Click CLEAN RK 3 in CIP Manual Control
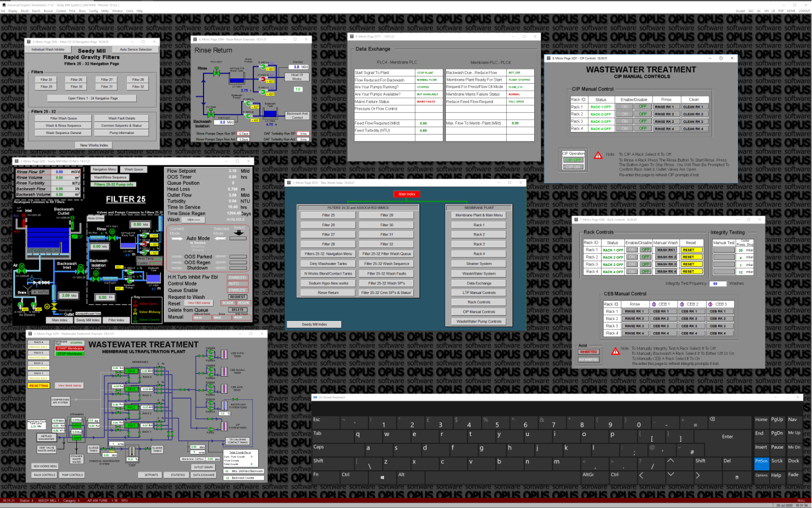812x508 pixels. point(695,121)
